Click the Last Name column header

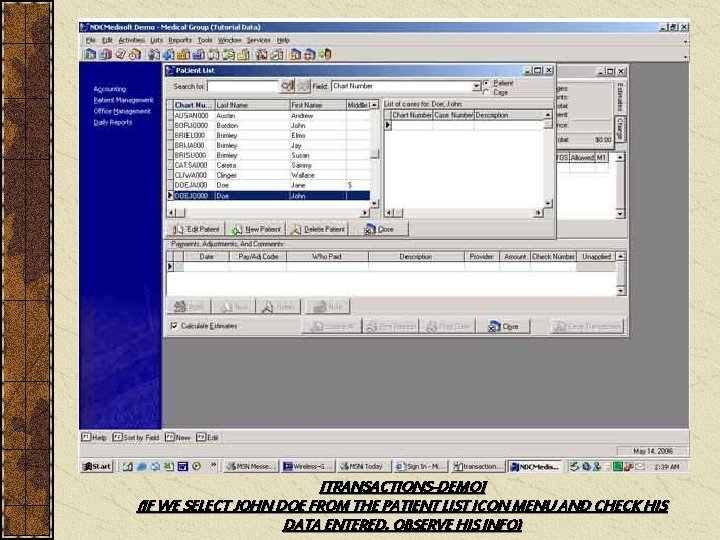(x=253, y=105)
